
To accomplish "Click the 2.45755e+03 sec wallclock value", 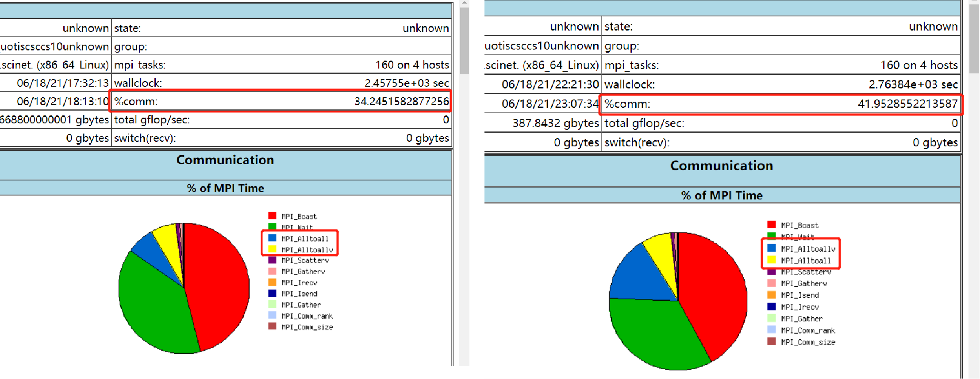I will tap(406, 83).
